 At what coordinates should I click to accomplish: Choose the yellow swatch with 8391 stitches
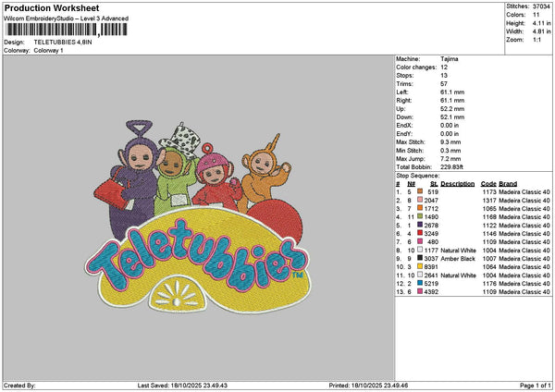point(422,266)
